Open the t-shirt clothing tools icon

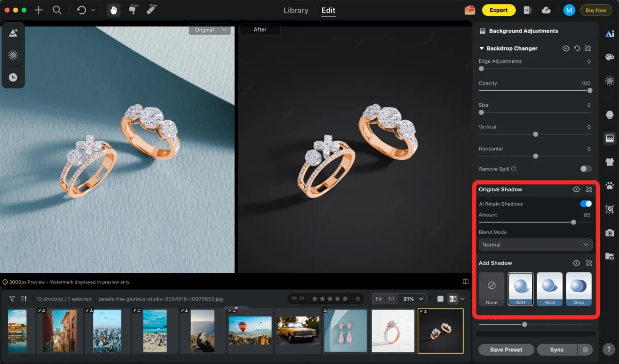(610, 162)
